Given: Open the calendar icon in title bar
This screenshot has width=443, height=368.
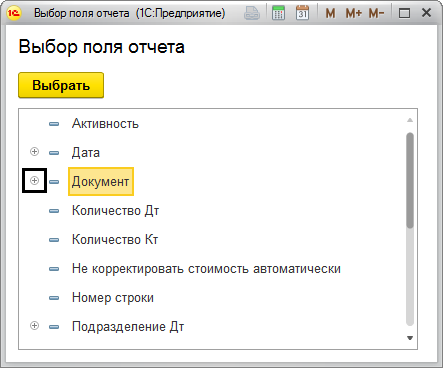Looking at the screenshot, I should (x=302, y=13).
